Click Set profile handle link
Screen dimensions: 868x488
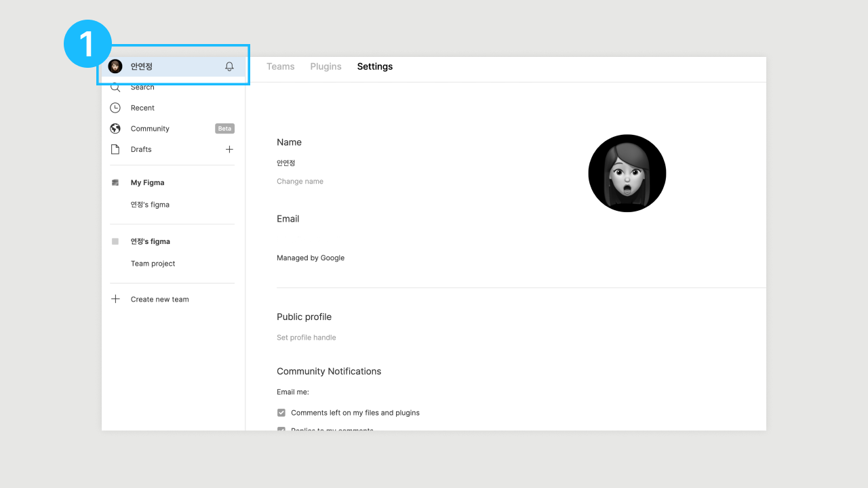tap(307, 338)
